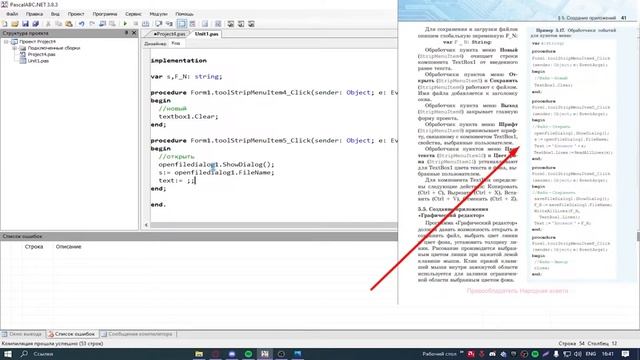The image size is (640, 360).
Task: Switch to the Код view tab
Action: point(176,43)
